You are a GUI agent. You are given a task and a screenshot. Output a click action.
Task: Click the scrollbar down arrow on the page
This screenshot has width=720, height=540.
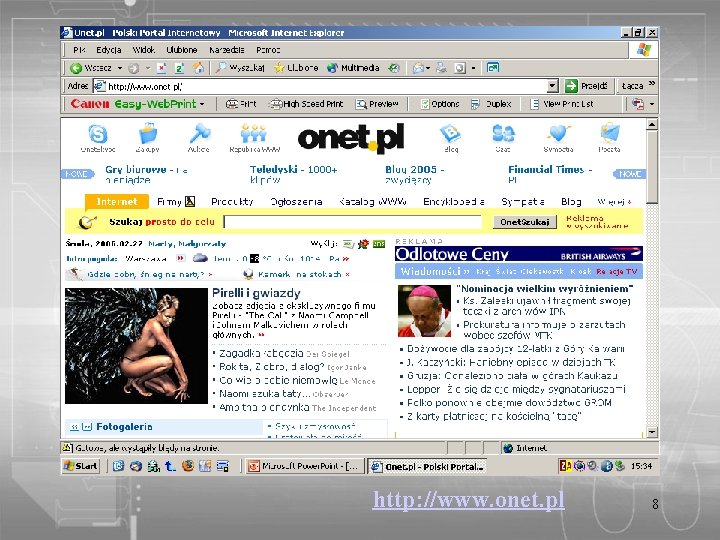652,432
